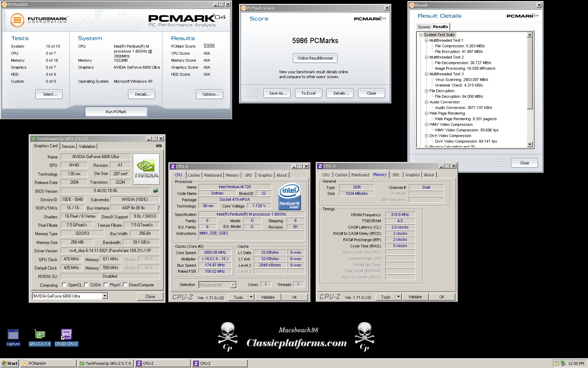The image size is (588, 368).
Task: Collapse the File Decryption tree node
Action: [426, 91]
